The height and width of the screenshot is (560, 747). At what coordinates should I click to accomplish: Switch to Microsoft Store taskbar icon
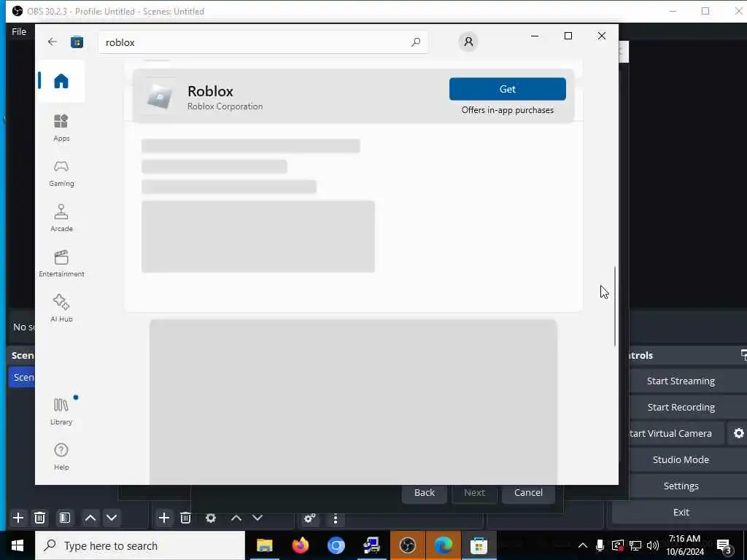coord(479,545)
